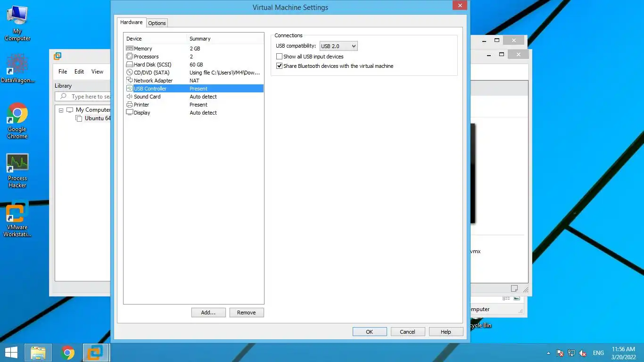The height and width of the screenshot is (362, 644).
Task: Maximize the VMware Workstation background window
Action: (x=501, y=54)
